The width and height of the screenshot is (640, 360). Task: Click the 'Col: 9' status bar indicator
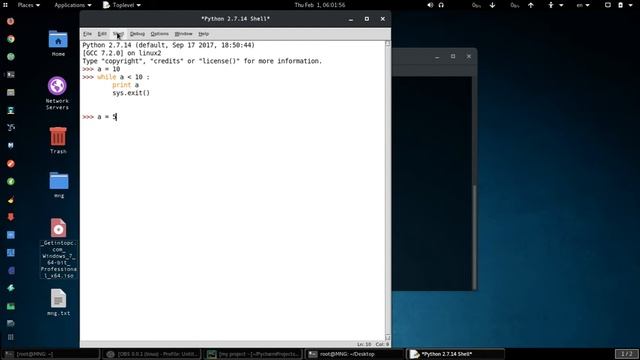382,344
